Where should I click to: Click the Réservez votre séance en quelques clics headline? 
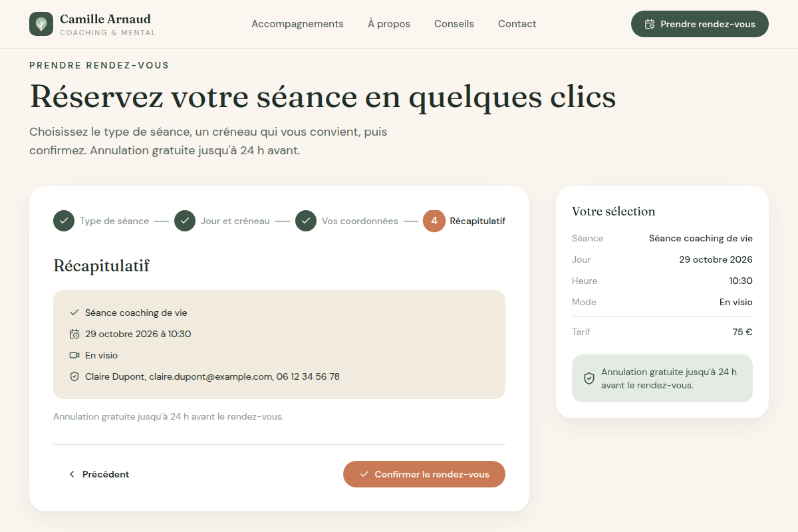[x=323, y=96]
